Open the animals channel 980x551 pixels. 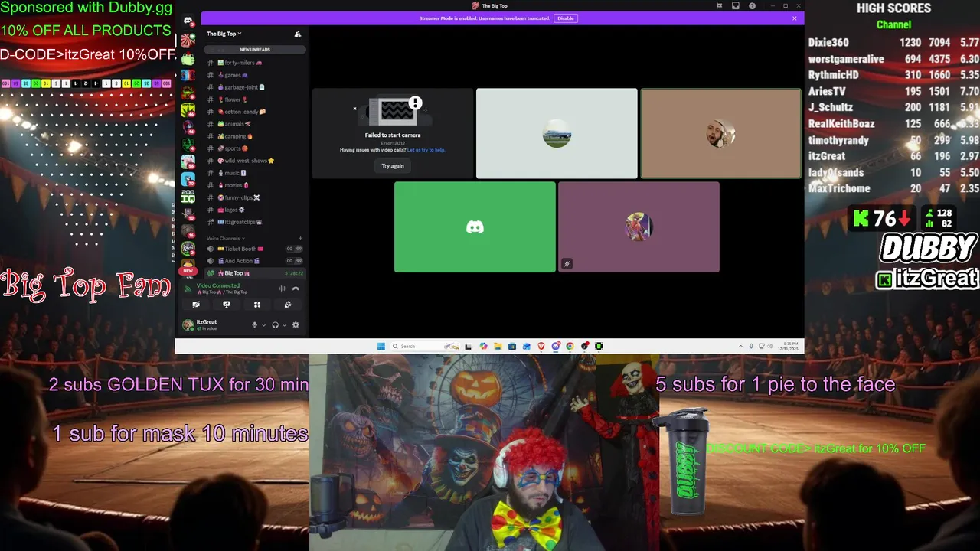pyautogui.click(x=255, y=124)
